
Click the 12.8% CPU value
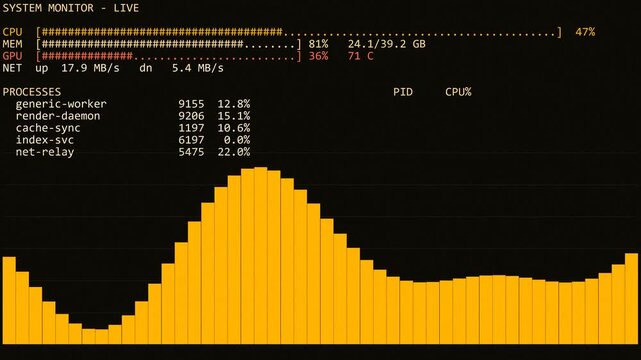234,104
